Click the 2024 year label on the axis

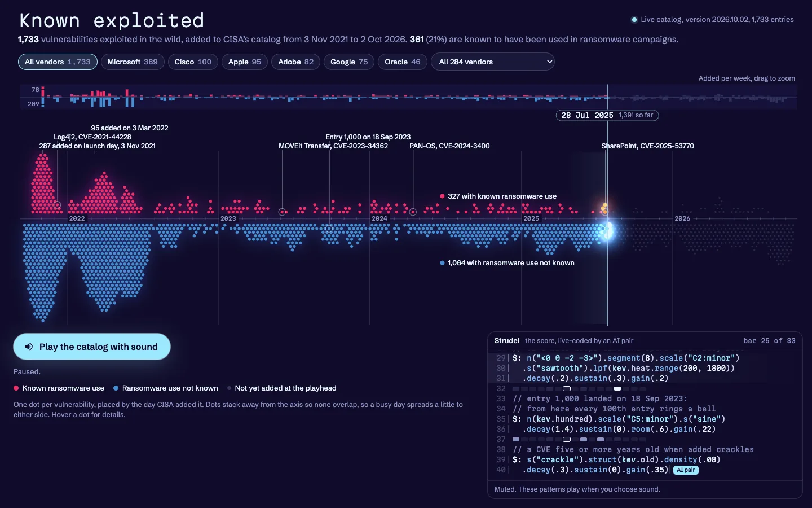(379, 218)
